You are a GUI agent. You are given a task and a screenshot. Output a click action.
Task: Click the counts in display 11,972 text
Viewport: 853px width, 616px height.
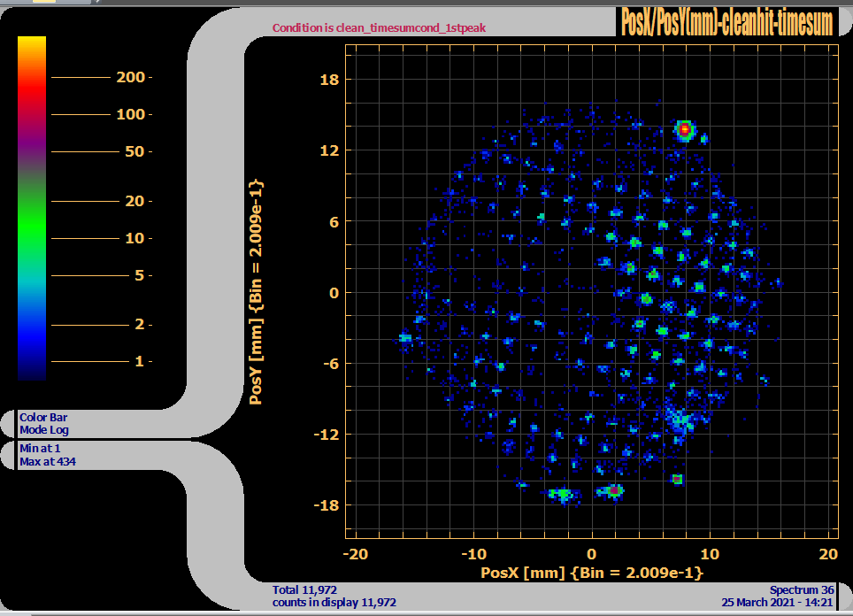[334, 602]
